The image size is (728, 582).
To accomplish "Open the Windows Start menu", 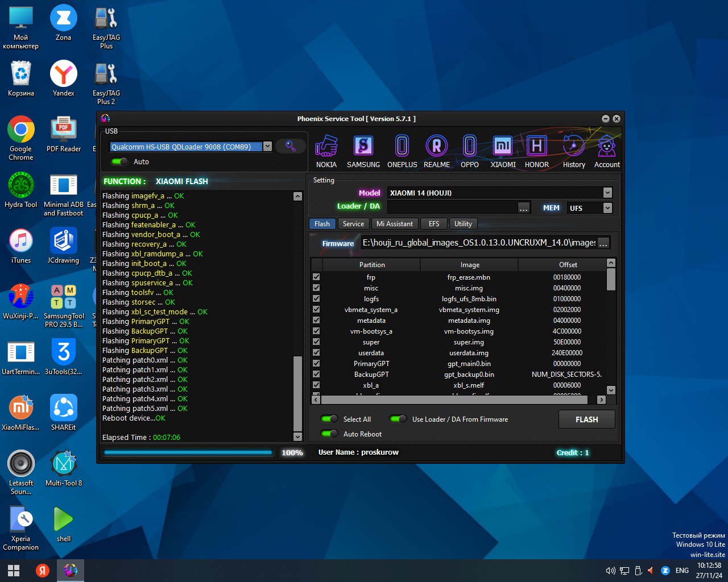I will [x=14, y=570].
